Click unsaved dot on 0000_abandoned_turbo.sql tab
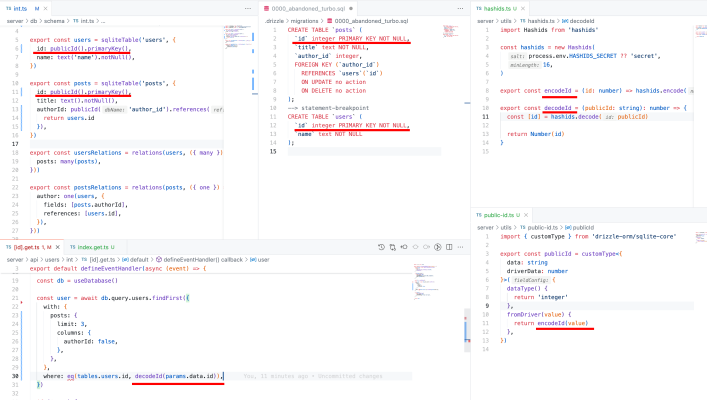The image size is (707, 400). coord(351,9)
